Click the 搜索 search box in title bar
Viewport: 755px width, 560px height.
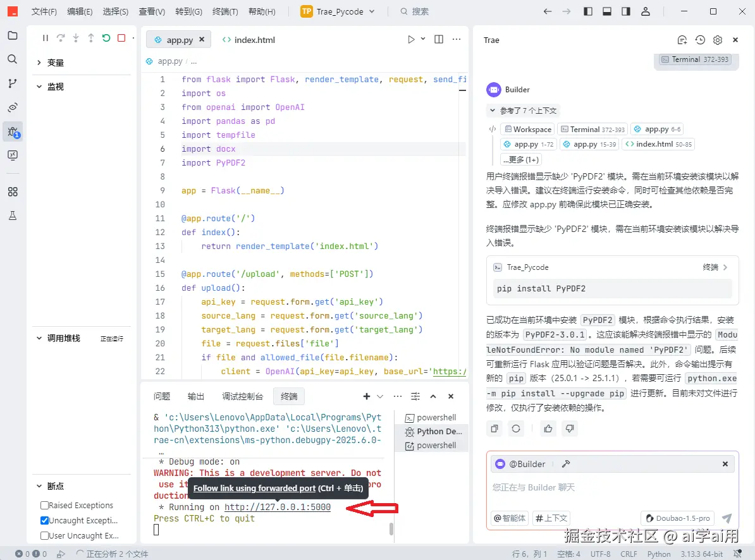click(x=415, y=11)
